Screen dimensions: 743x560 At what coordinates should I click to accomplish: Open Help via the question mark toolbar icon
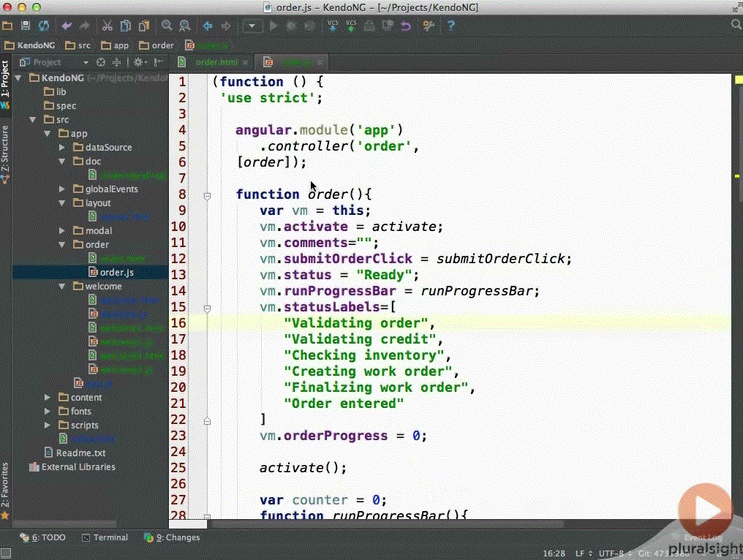(x=450, y=25)
